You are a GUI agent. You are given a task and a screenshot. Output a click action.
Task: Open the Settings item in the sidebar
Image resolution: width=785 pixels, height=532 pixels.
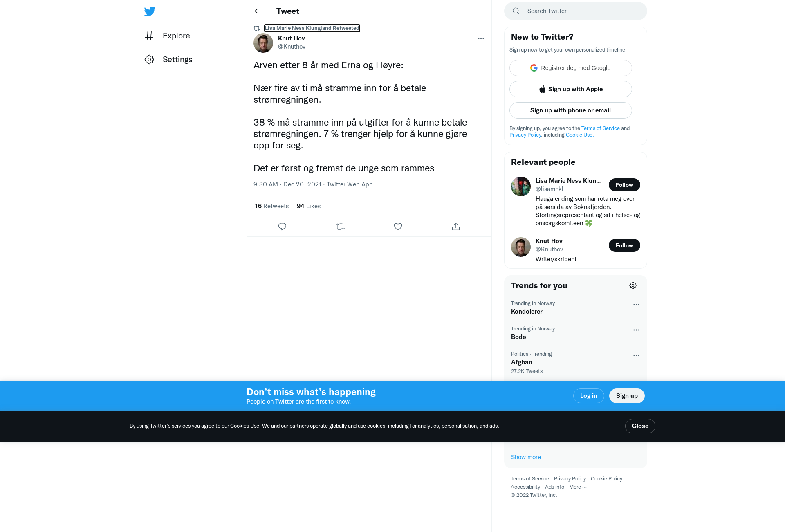[x=168, y=59]
